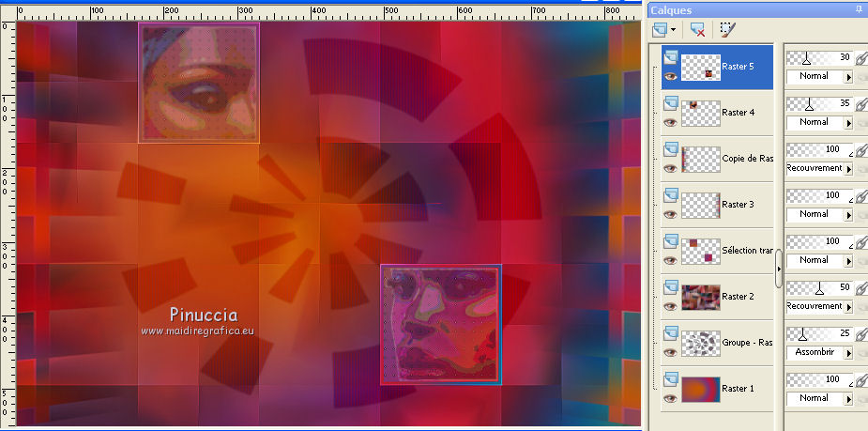This screenshot has height=431, width=868.
Task: Select the Raster 2 layer thumbnail
Action: point(701,297)
